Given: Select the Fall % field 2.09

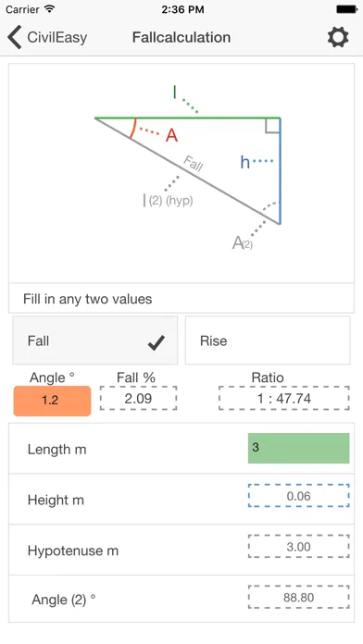Looking at the screenshot, I should pyautogui.click(x=138, y=398).
